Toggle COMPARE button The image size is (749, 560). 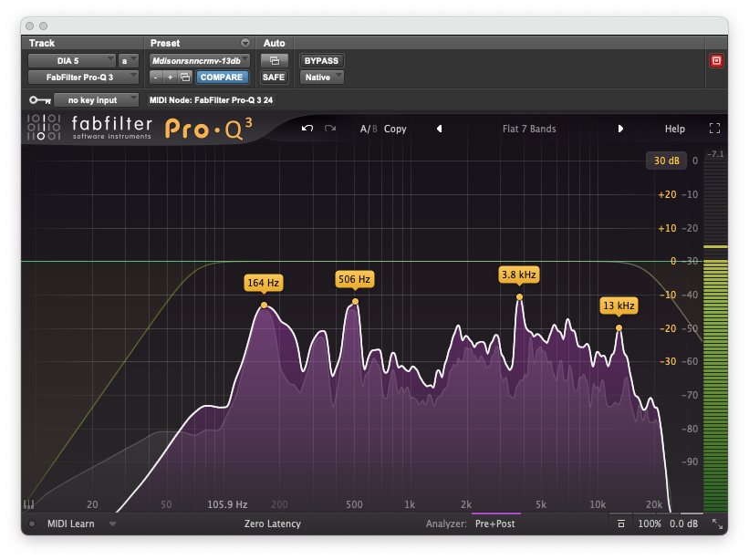click(x=222, y=77)
